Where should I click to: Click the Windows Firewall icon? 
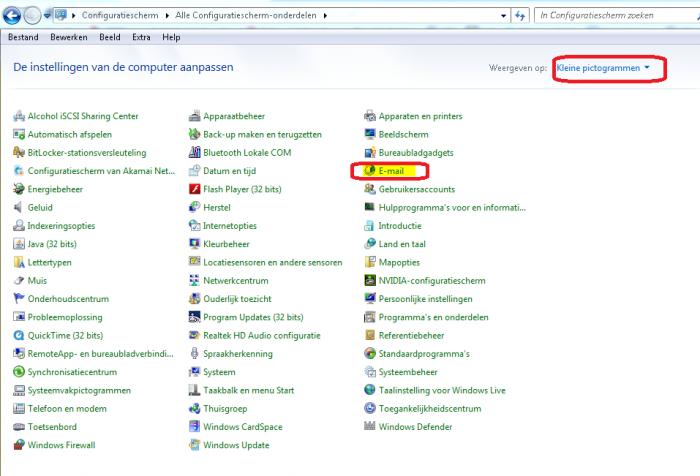(19, 445)
